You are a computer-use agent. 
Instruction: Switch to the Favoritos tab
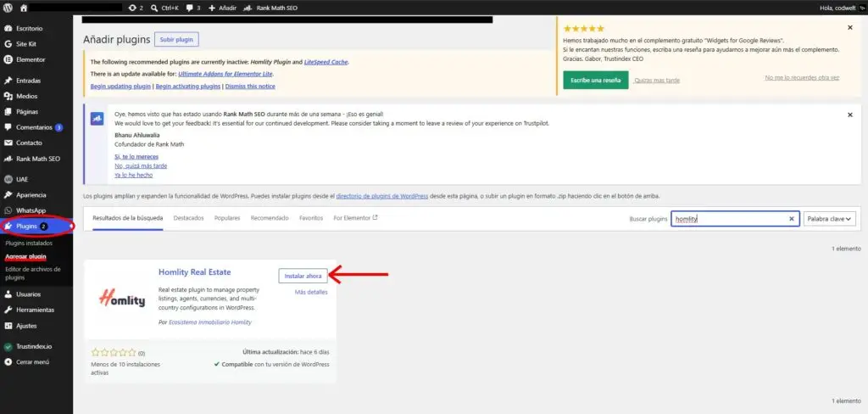click(x=311, y=218)
